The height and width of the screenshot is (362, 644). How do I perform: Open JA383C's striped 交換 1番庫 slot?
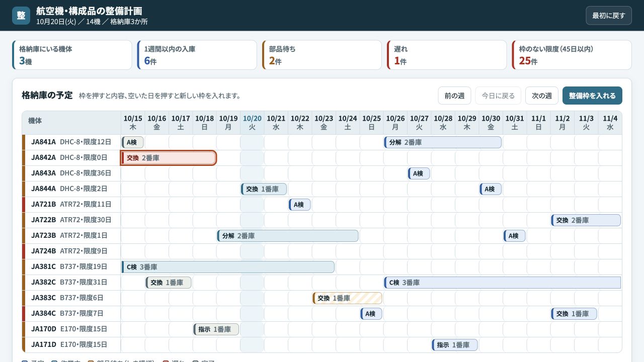[x=347, y=298]
